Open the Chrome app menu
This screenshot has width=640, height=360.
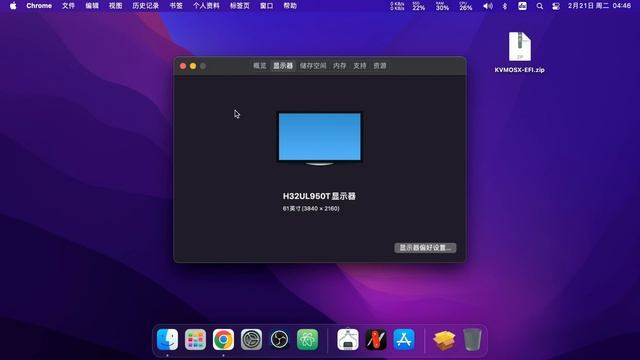(39, 6)
